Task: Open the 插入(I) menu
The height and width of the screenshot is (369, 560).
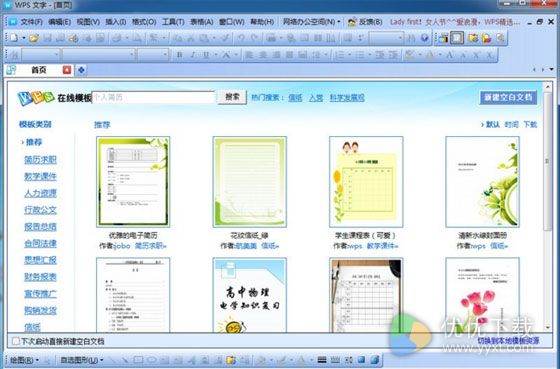Action: click(x=115, y=22)
